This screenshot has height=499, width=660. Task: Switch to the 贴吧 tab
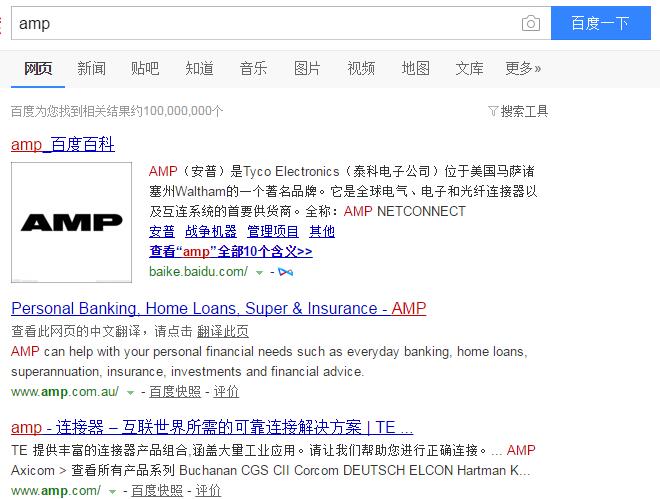145,68
